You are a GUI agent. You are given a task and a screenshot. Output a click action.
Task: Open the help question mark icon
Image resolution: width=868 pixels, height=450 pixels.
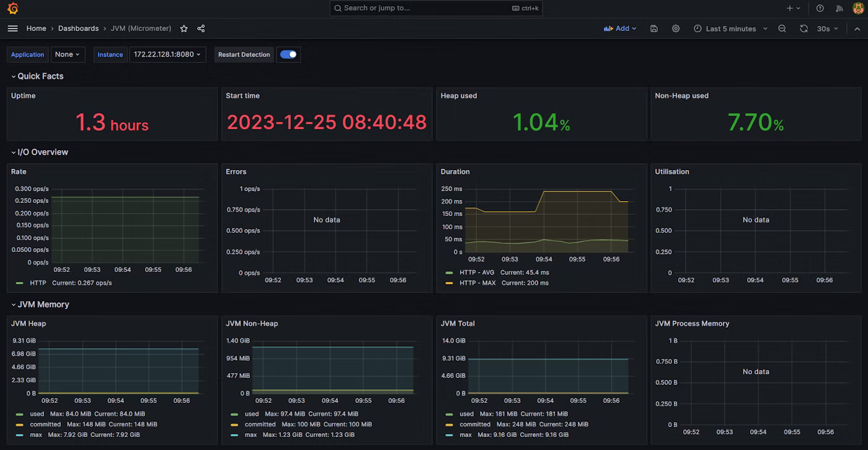pyautogui.click(x=820, y=8)
